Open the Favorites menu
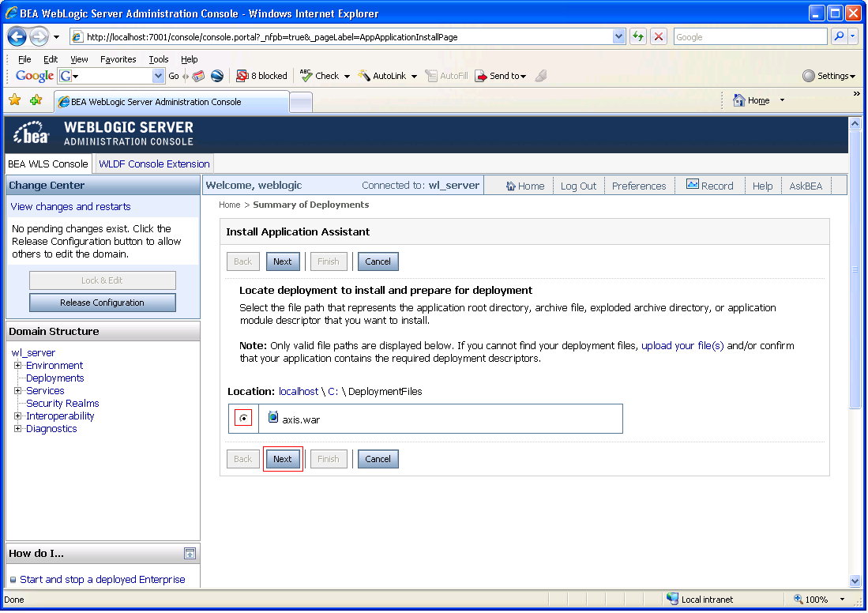Viewport: 868px width, 613px height. tap(118, 59)
